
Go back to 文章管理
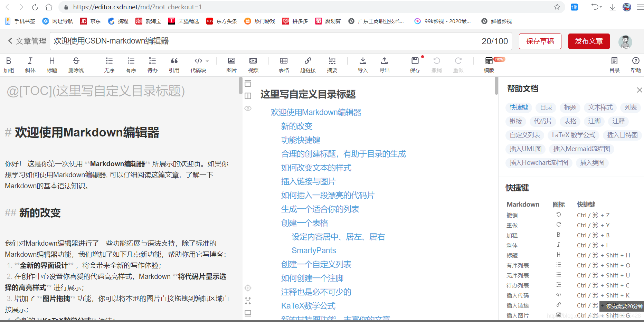coord(27,41)
